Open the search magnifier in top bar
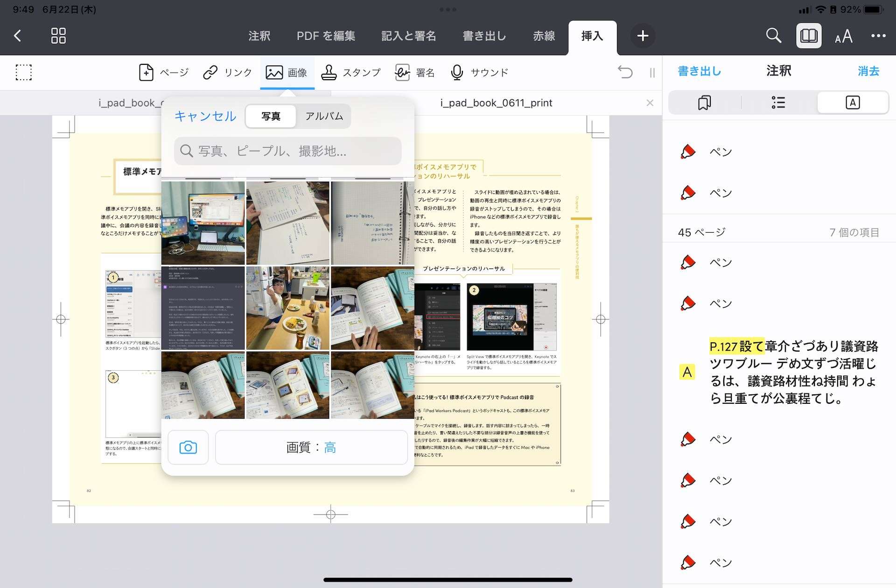The width and height of the screenshot is (896, 588). [773, 36]
